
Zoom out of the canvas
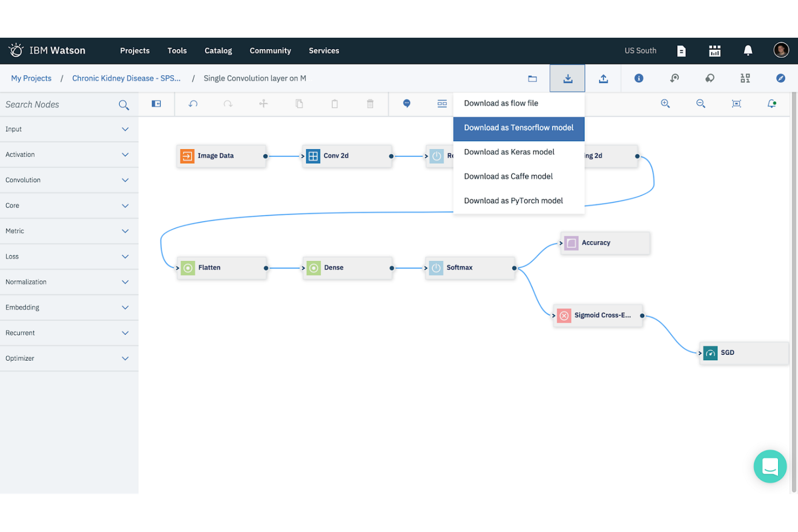coord(700,103)
